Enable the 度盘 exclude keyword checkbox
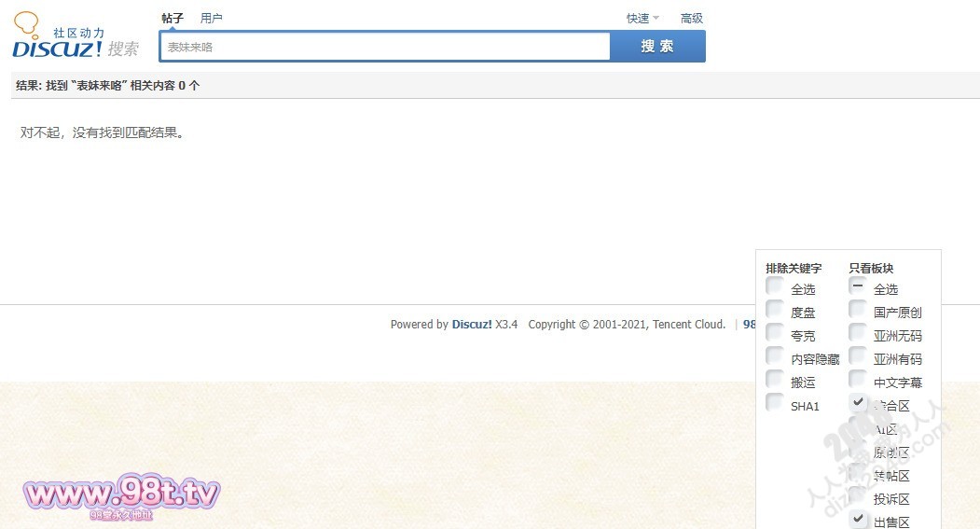Image resolution: width=980 pixels, height=529 pixels. pyautogui.click(x=775, y=309)
